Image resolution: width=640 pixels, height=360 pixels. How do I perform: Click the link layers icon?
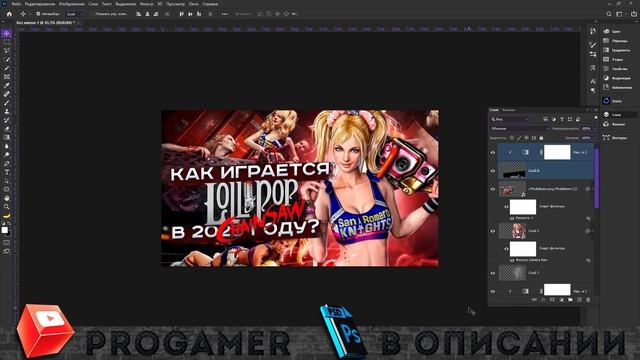pos(534,300)
